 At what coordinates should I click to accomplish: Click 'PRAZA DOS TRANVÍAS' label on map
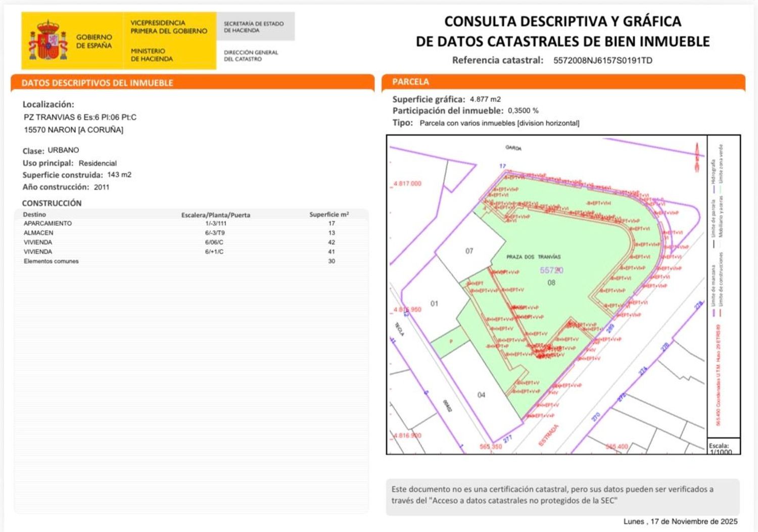point(533,257)
